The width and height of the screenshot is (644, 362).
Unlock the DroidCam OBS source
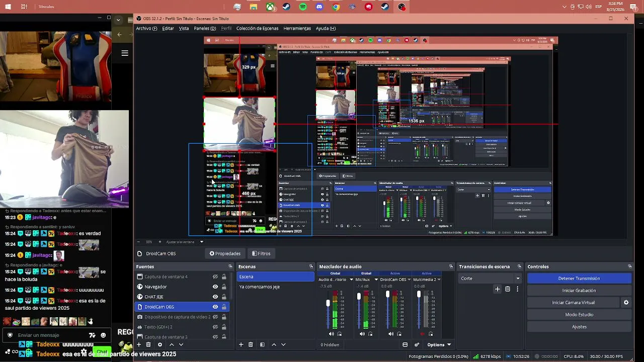[x=224, y=307]
